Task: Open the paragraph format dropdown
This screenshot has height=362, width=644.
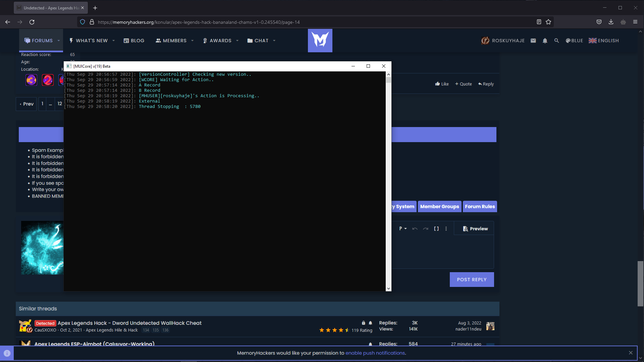Action: 403,229
